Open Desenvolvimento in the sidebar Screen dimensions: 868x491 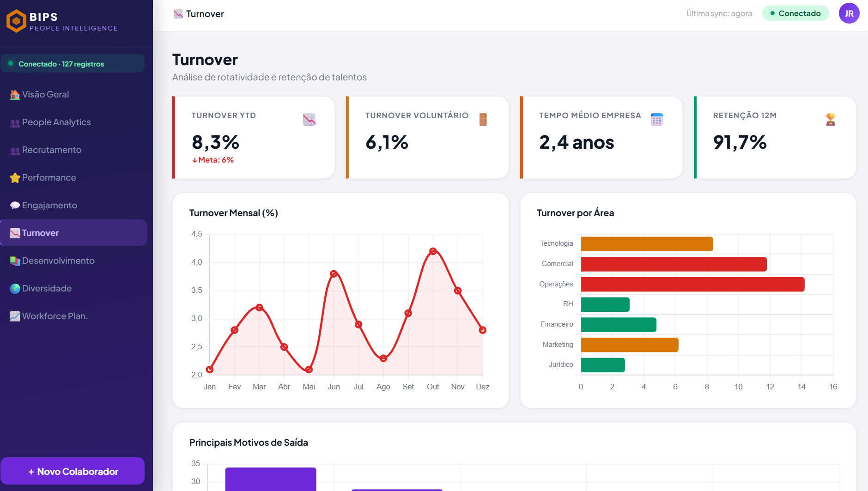tap(74, 261)
